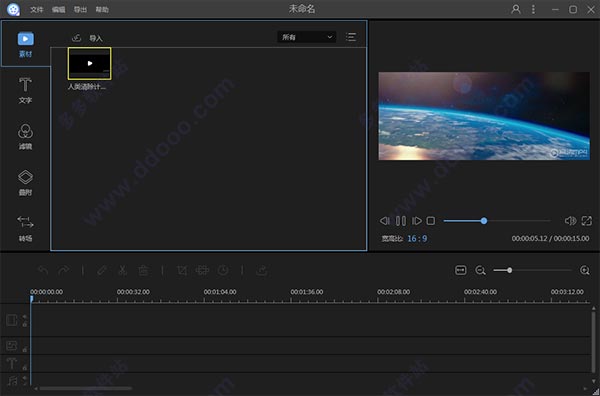The image size is (600, 396).
Task: Adjust the timeline zoom slider
Action: pos(532,270)
